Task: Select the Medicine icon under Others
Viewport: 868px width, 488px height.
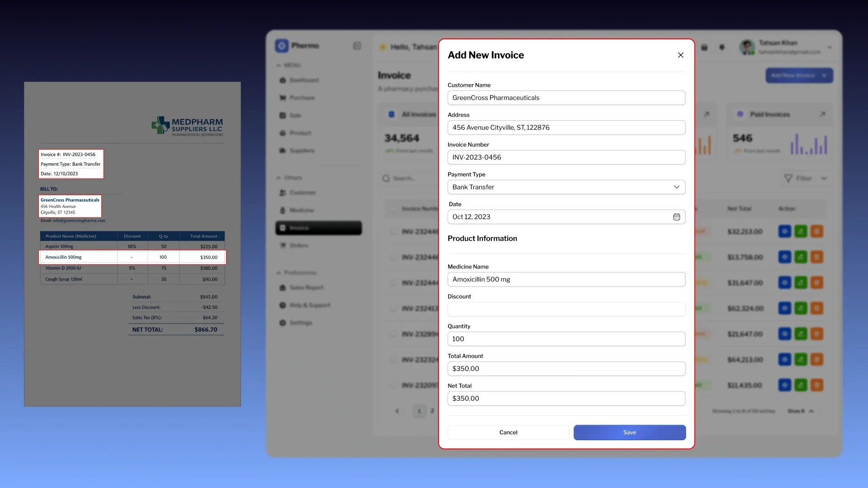Action: pyautogui.click(x=282, y=210)
